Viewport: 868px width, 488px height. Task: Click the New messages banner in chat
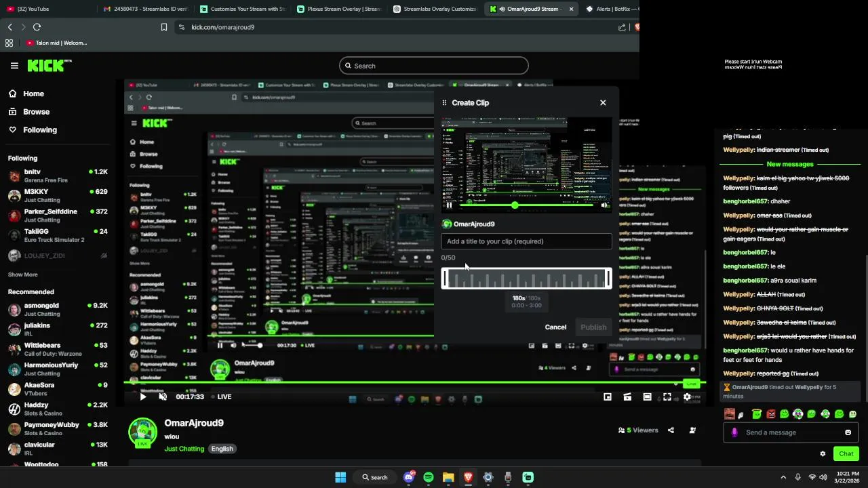[x=790, y=164]
